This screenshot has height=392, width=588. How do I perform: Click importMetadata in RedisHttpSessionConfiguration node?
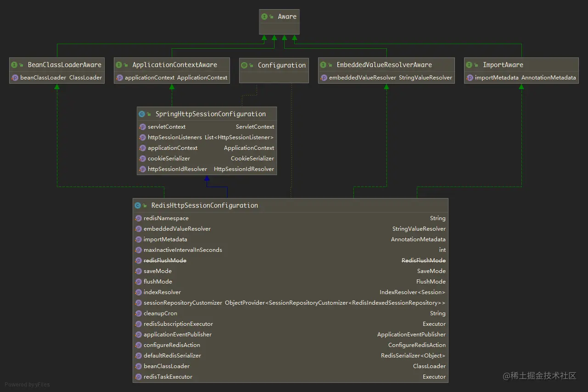(x=165, y=239)
